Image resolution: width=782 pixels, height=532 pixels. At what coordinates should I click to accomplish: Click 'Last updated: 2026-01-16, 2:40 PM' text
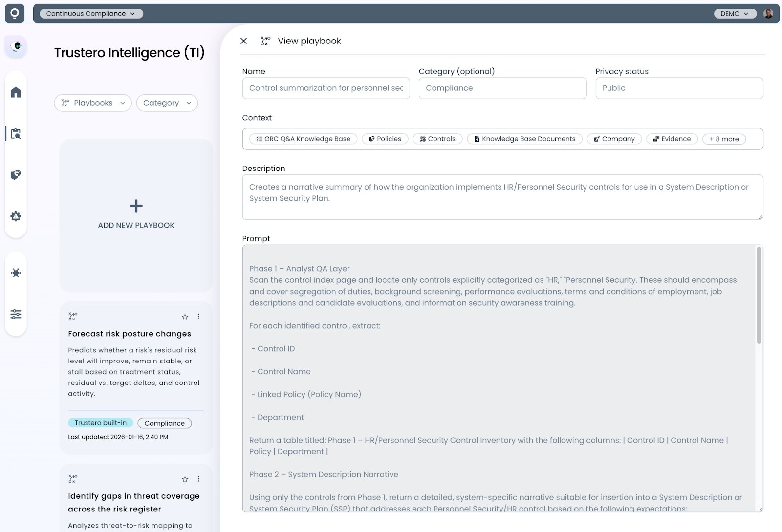pos(118,437)
